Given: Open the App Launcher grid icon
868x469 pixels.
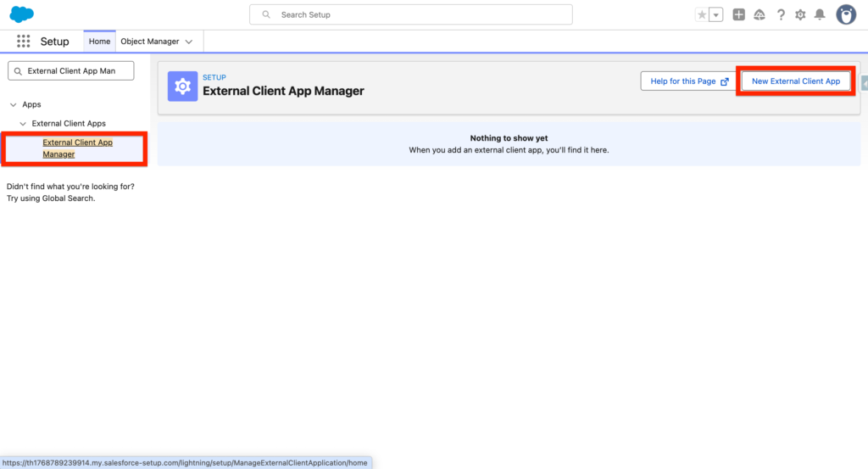Looking at the screenshot, I should (x=24, y=42).
